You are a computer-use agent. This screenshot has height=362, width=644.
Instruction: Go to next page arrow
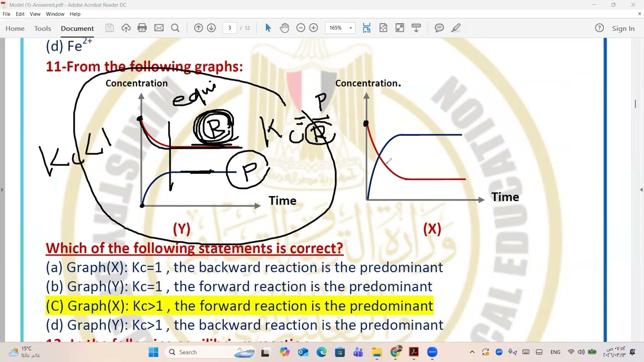point(211,28)
